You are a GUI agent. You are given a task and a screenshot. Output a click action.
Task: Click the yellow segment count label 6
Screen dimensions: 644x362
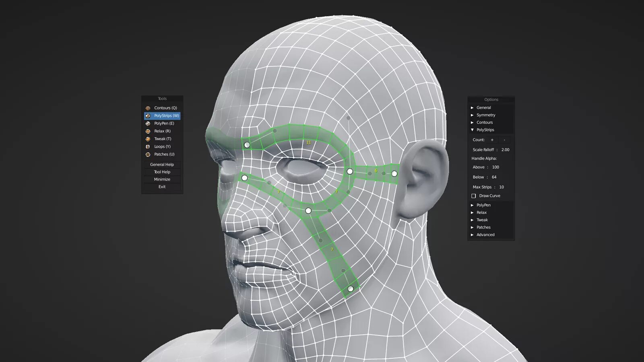tap(376, 171)
